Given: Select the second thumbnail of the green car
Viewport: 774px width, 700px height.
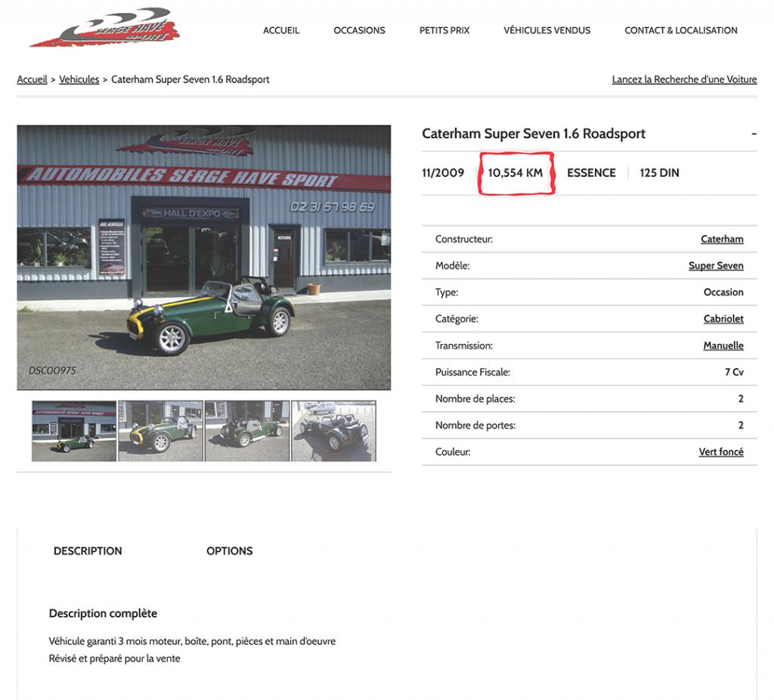Looking at the screenshot, I should 160,431.
